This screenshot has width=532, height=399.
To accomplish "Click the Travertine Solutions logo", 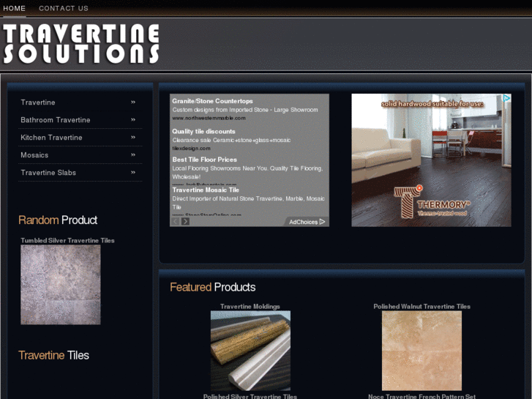I will 81,44.
